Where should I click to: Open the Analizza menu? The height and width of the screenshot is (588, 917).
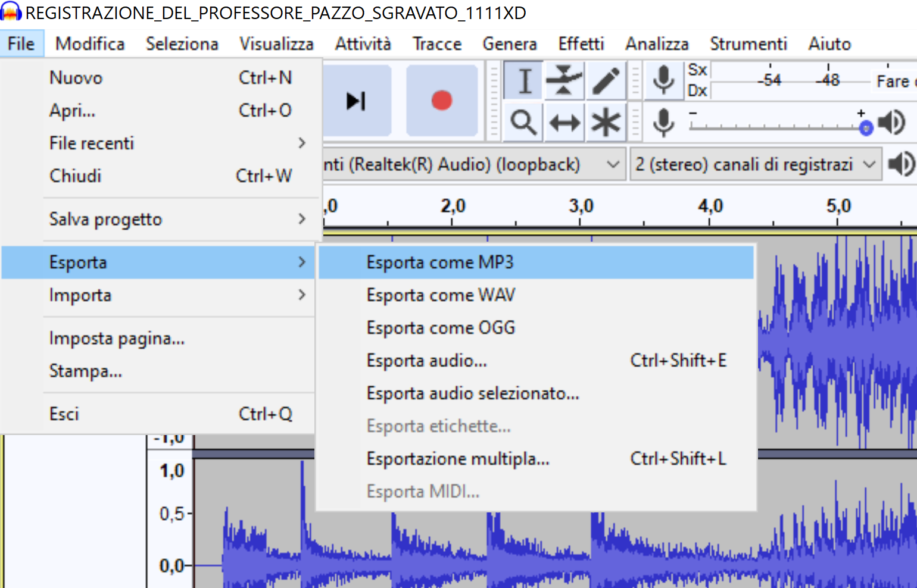tap(657, 43)
